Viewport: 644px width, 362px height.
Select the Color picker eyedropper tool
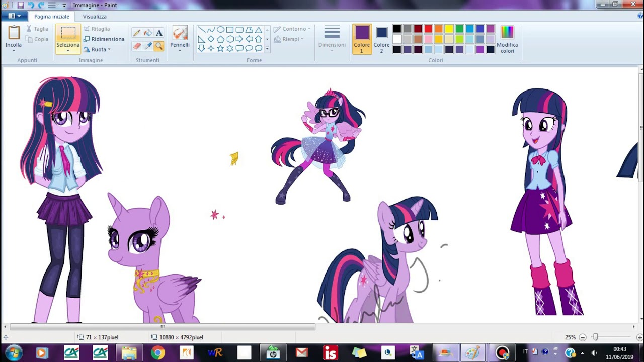pyautogui.click(x=148, y=46)
